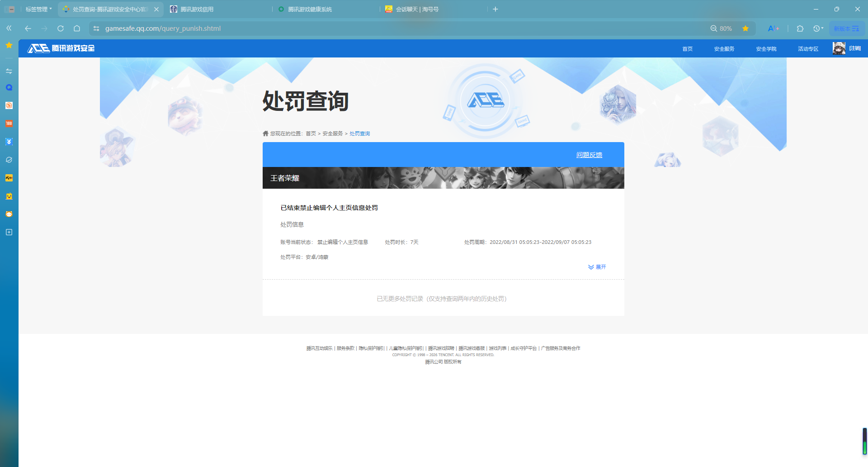Open the 安全学院 nav menu item
The height and width of the screenshot is (467, 868).
tap(766, 48)
